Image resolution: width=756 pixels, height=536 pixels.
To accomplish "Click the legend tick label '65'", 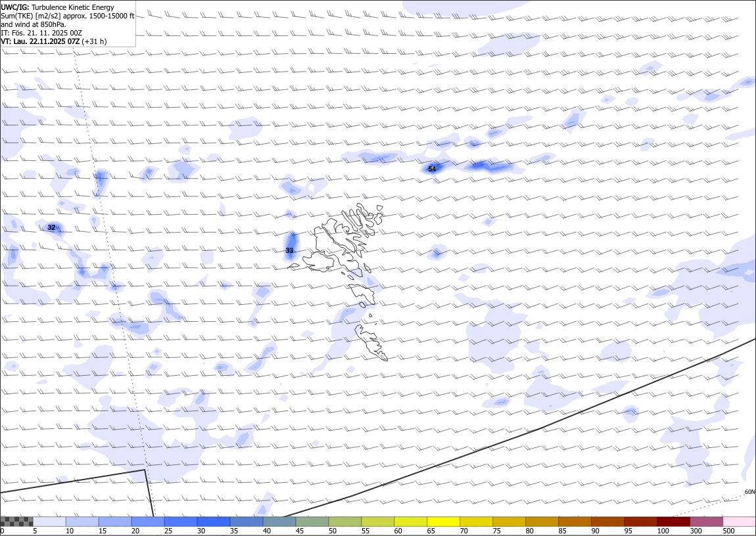I will coord(431,531).
